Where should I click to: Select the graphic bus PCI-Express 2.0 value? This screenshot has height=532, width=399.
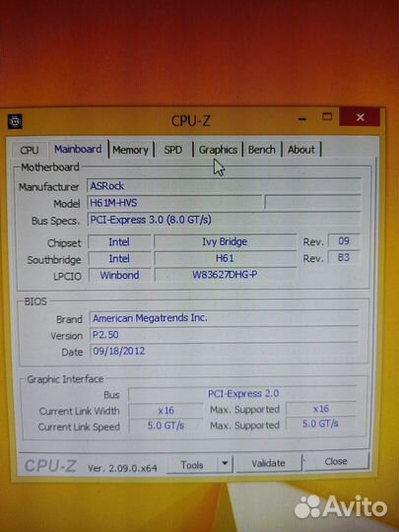click(x=242, y=393)
